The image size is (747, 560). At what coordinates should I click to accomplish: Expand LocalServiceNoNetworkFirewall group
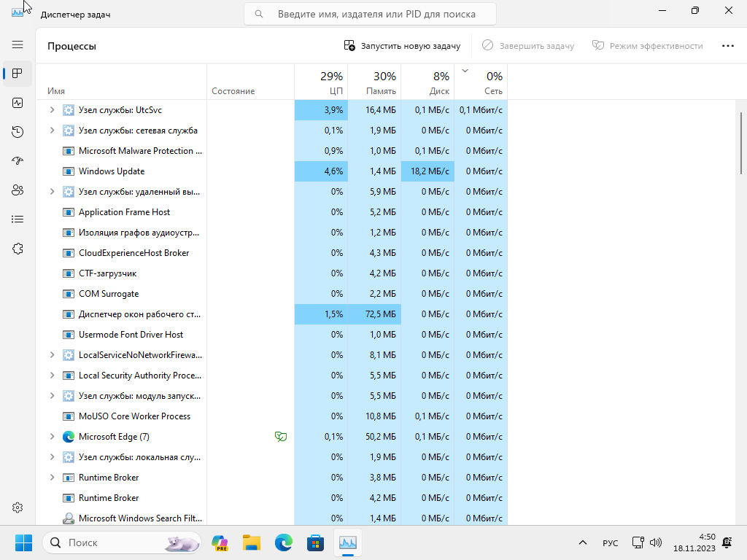pos(52,355)
